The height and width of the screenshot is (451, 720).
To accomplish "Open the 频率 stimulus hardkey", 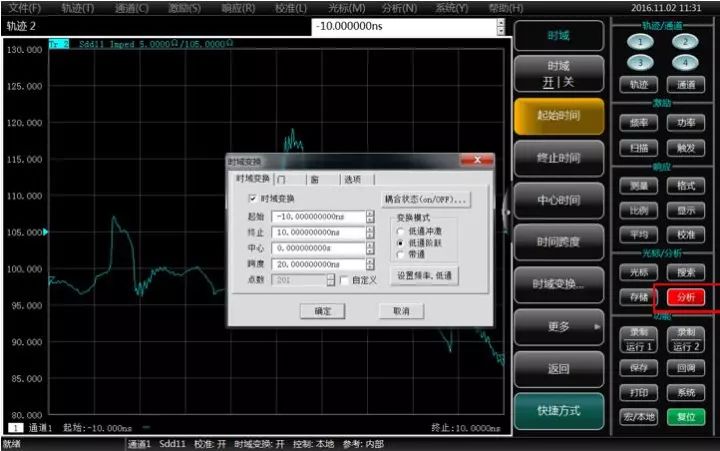I will click(x=639, y=123).
